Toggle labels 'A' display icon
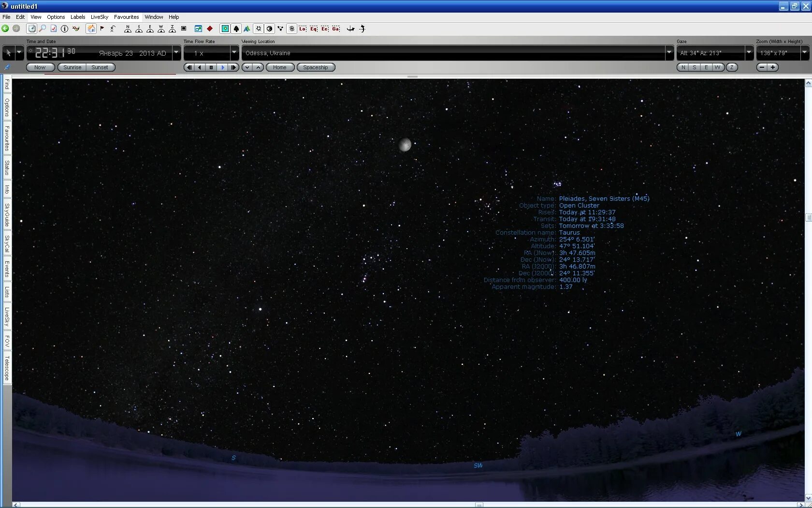Image resolution: width=812 pixels, height=508 pixels. coord(247,29)
